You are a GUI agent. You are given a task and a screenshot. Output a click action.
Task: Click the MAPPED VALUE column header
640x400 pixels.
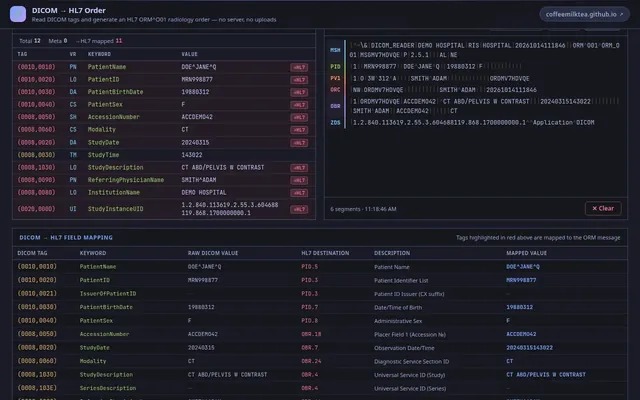click(x=526, y=253)
